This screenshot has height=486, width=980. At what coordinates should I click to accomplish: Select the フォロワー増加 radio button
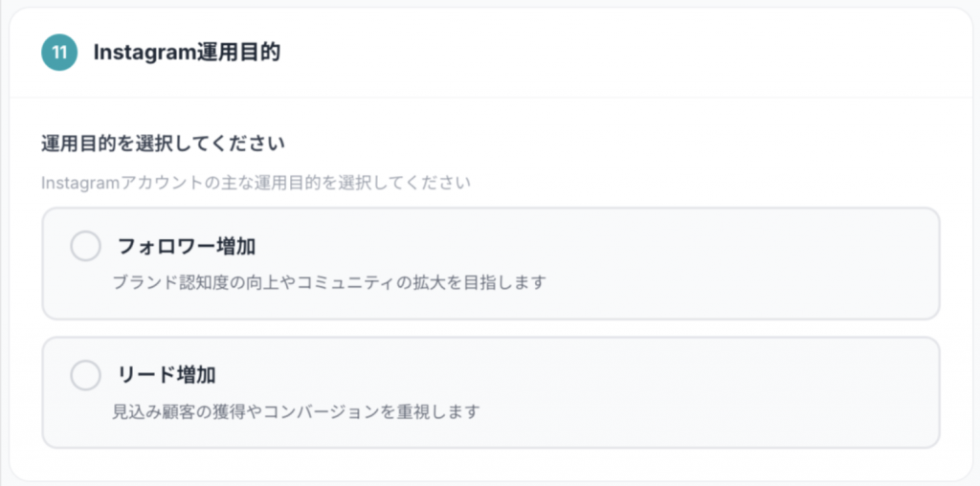click(x=86, y=246)
